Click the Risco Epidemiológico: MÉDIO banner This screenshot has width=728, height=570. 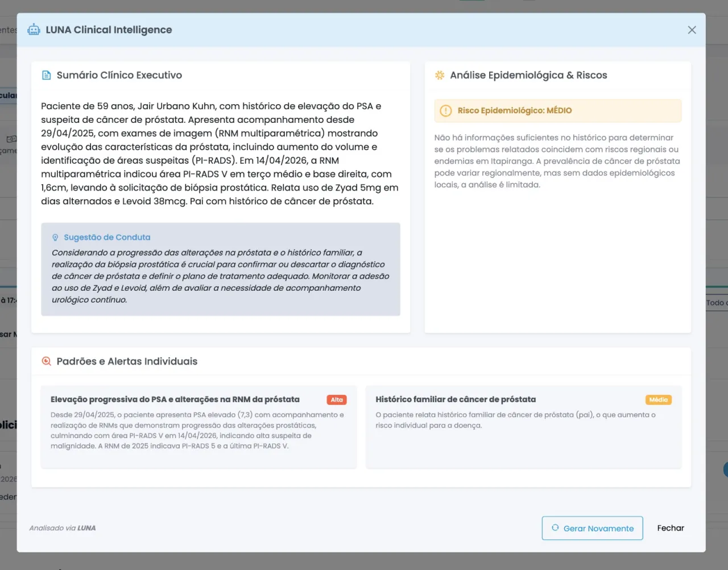point(558,110)
